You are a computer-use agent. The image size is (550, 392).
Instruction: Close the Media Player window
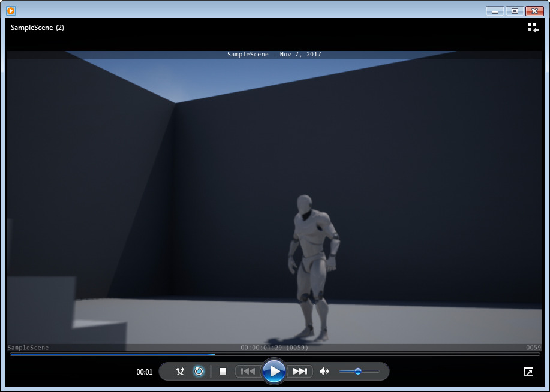click(x=534, y=11)
